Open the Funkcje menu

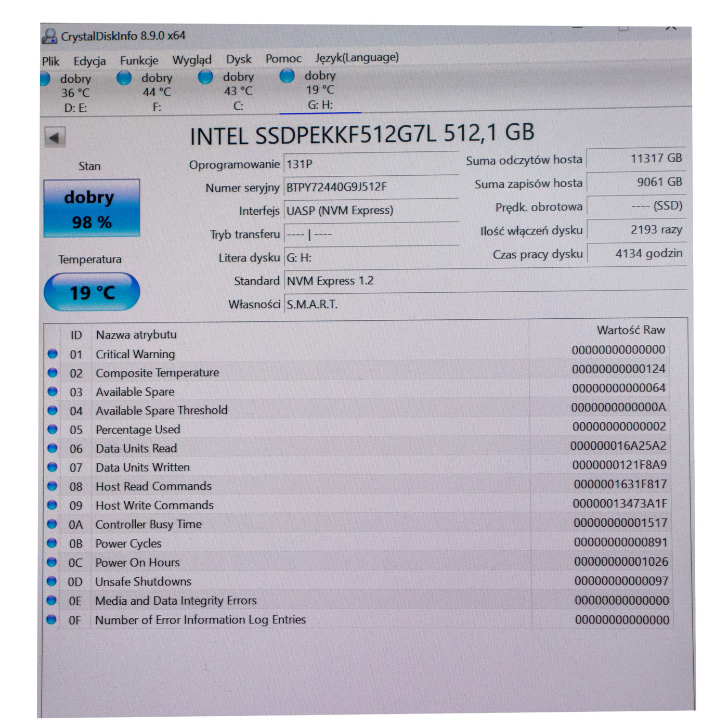tap(139, 61)
